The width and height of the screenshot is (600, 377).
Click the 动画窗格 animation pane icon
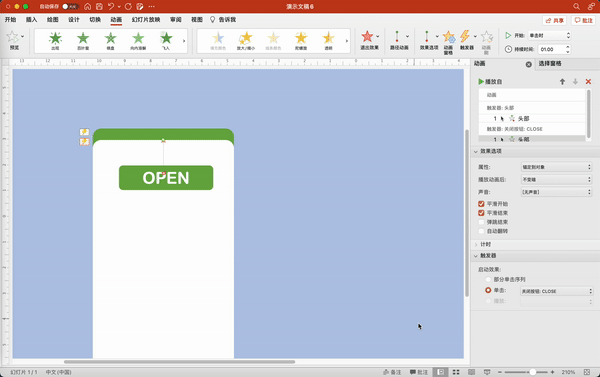coord(448,40)
